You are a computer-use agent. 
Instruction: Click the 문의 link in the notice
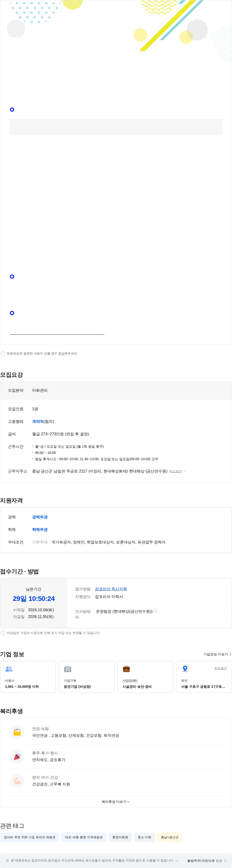pos(61,354)
